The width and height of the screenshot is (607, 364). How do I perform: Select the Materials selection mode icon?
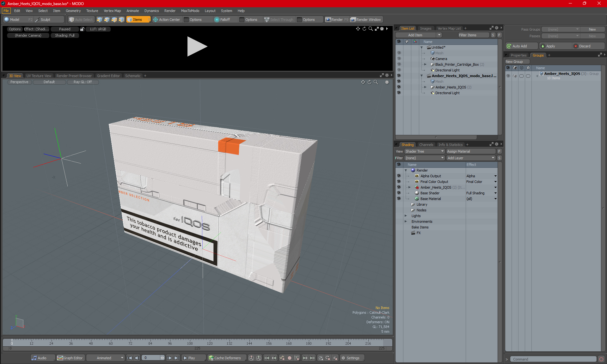[x=121, y=20]
